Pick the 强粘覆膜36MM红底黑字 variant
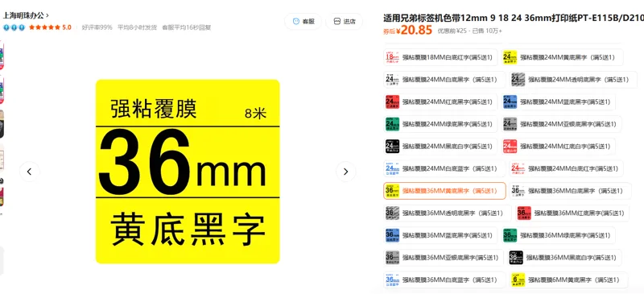This screenshot has width=644, height=294. point(572,213)
